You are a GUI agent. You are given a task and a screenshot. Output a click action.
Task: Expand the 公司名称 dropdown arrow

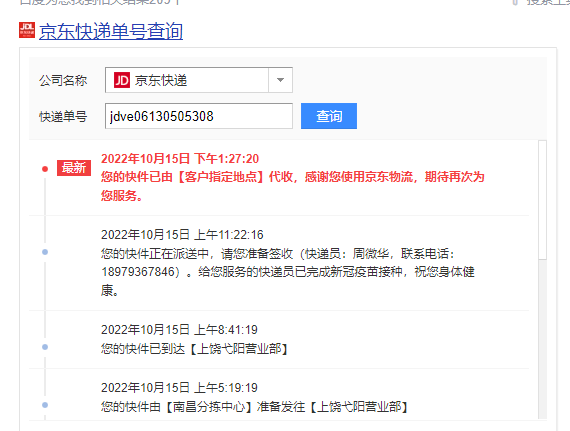(x=280, y=80)
